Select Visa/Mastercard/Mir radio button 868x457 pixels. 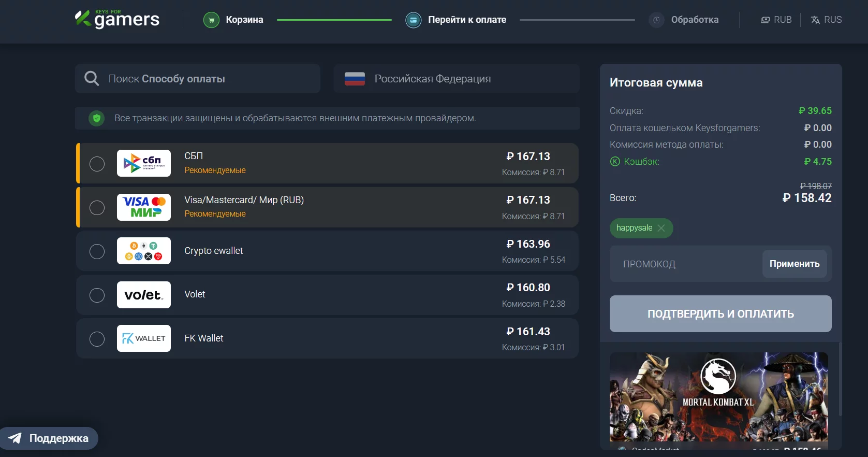(x=97, y=208)
